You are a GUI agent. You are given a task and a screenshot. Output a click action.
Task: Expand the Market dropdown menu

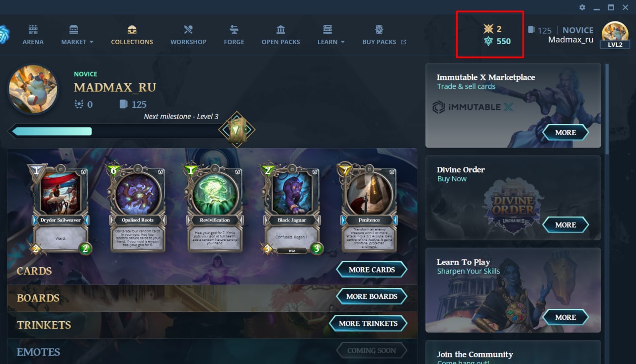click(x=77, y=42)
